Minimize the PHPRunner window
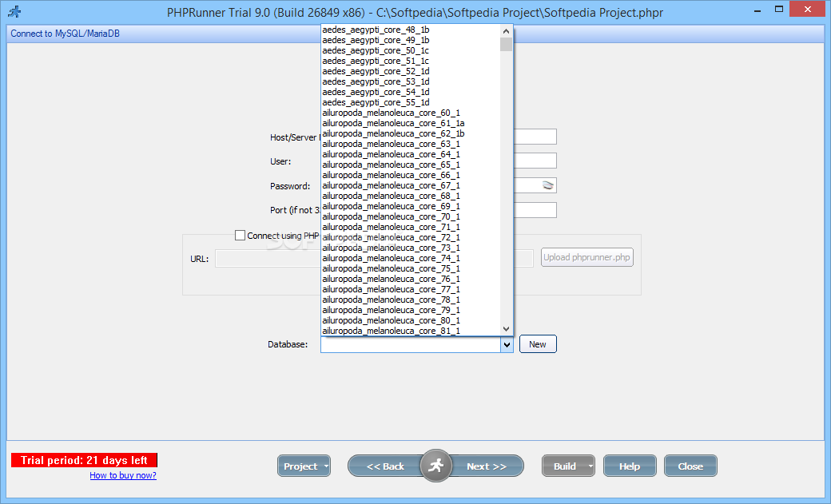831x504 pixels. tap(757, 10)
